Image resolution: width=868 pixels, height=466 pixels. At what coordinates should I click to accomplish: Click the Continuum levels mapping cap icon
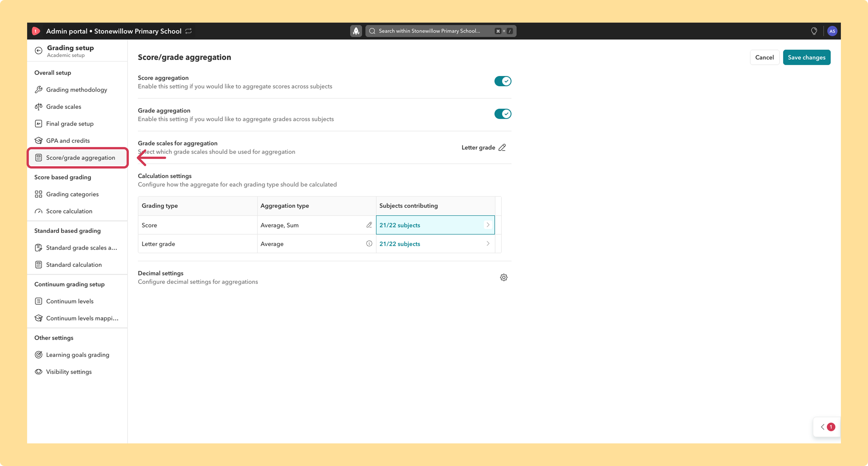pos(39,318)
